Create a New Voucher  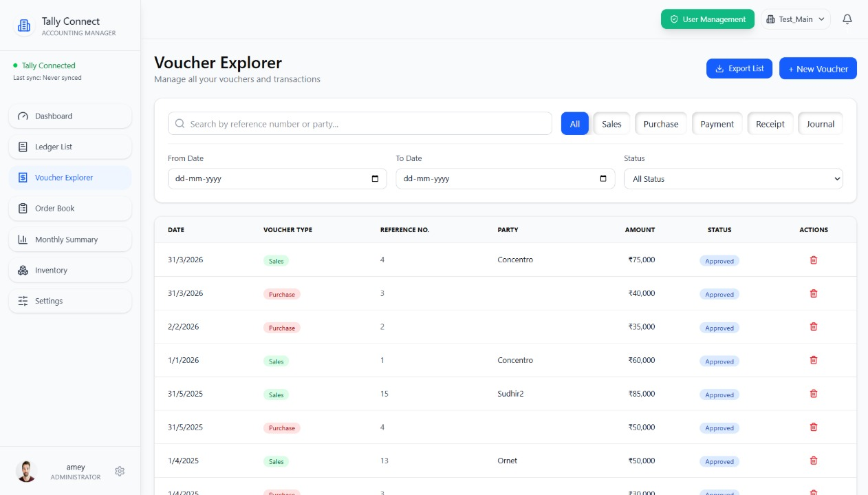(x=818, y=68)
